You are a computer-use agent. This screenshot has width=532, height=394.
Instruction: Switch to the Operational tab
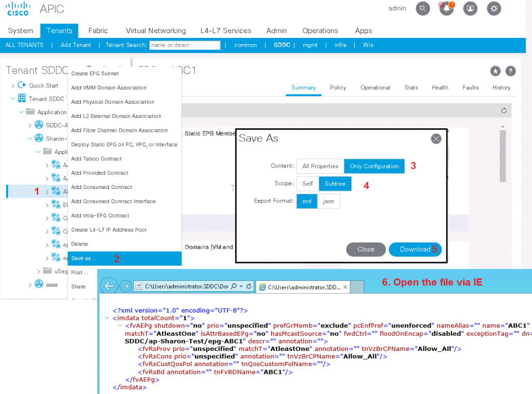pyautogui.click(x=375, y=88)
